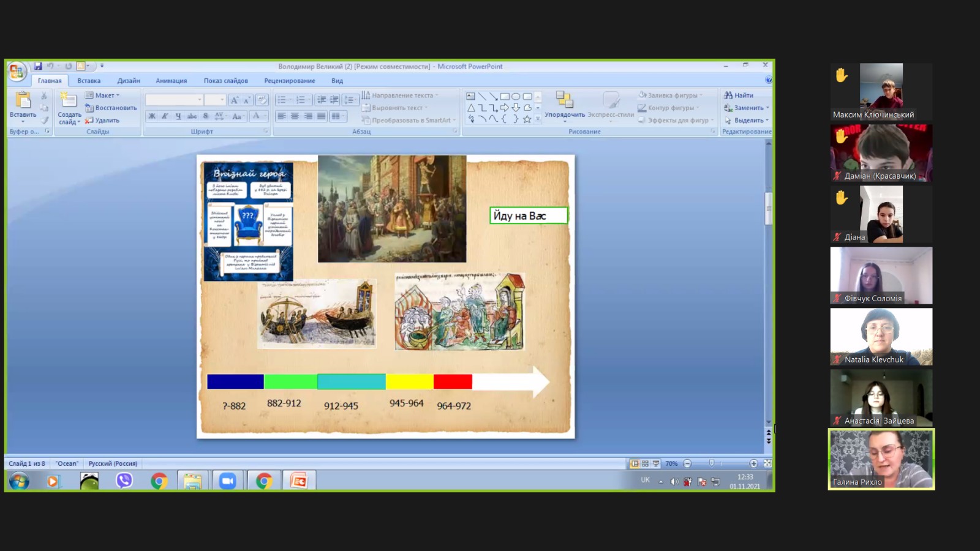Open Zoom from the Windows taskbar
This screenshot has width=980, height=551.
227,481
